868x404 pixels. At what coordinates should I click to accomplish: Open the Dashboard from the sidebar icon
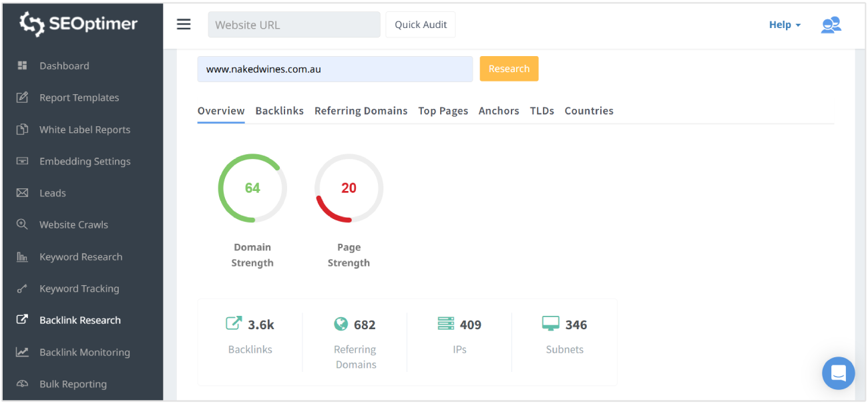pyautogui.click(x=23, y=65)
